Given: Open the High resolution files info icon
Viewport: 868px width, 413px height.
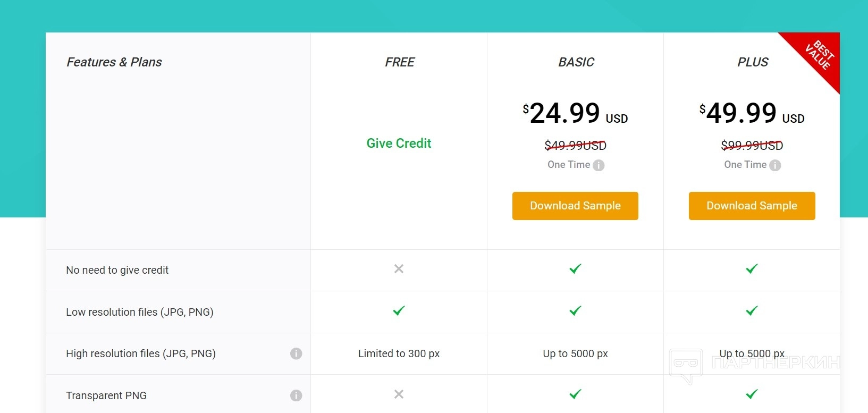Looking at the screenshot, I should (x=296, y=353).
